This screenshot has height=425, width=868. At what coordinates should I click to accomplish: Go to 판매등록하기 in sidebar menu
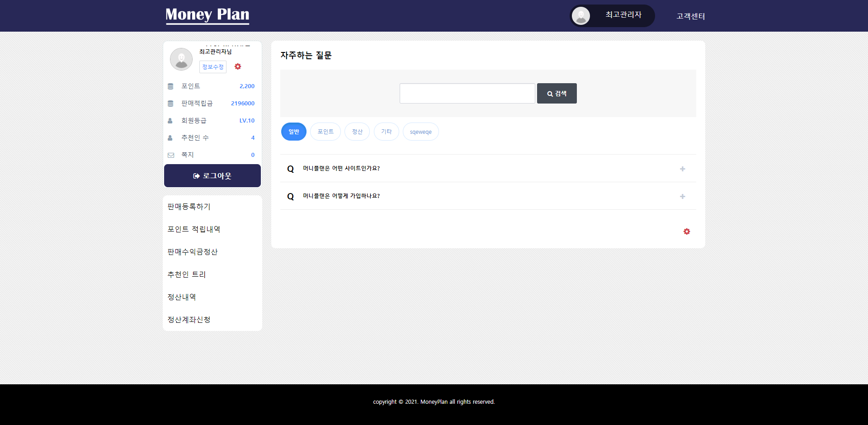189,207
